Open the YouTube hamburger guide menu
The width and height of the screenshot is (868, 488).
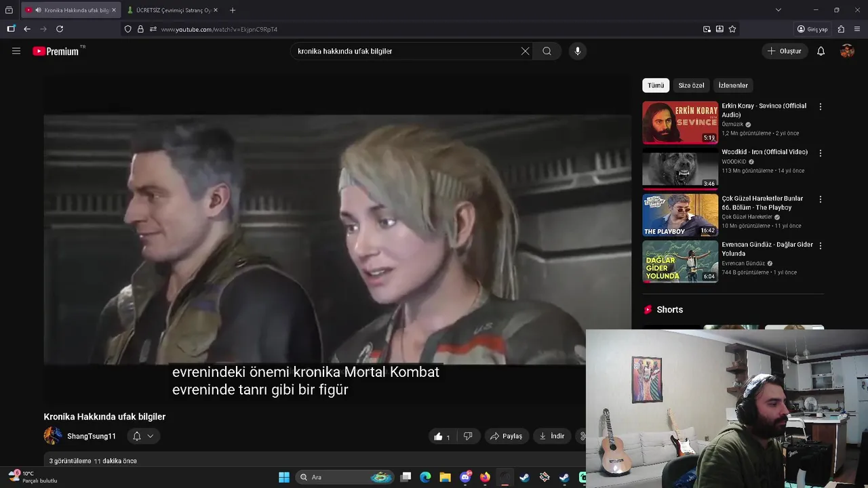coord(16,51)
